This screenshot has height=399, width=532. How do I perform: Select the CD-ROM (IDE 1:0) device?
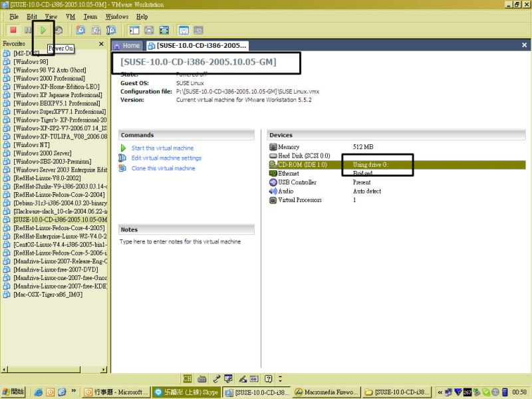397,164
